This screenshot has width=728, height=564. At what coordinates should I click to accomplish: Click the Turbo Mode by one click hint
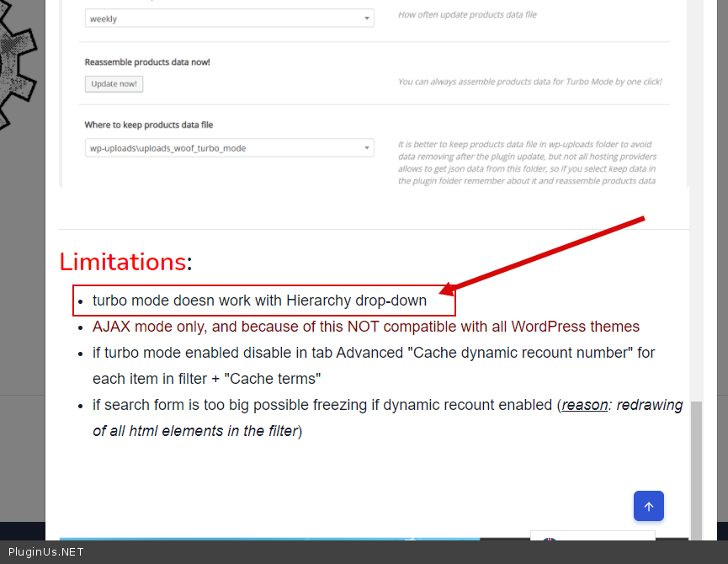click(x=529, y=82)
